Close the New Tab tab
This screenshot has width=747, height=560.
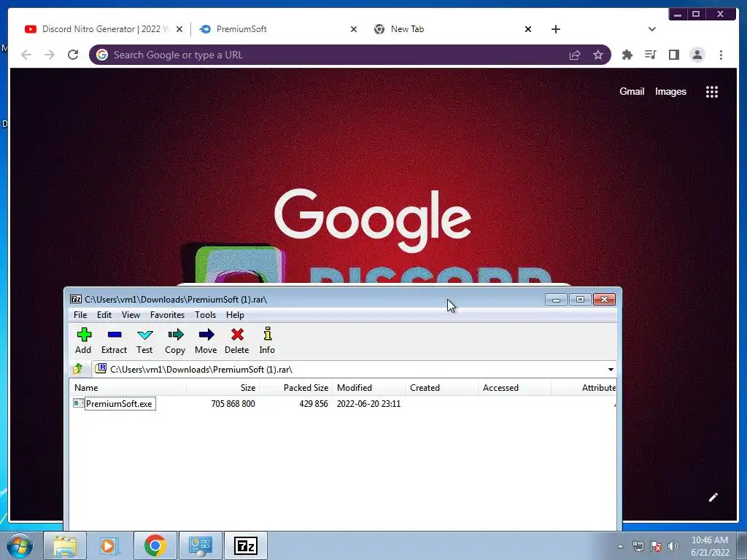coord(528,29)
